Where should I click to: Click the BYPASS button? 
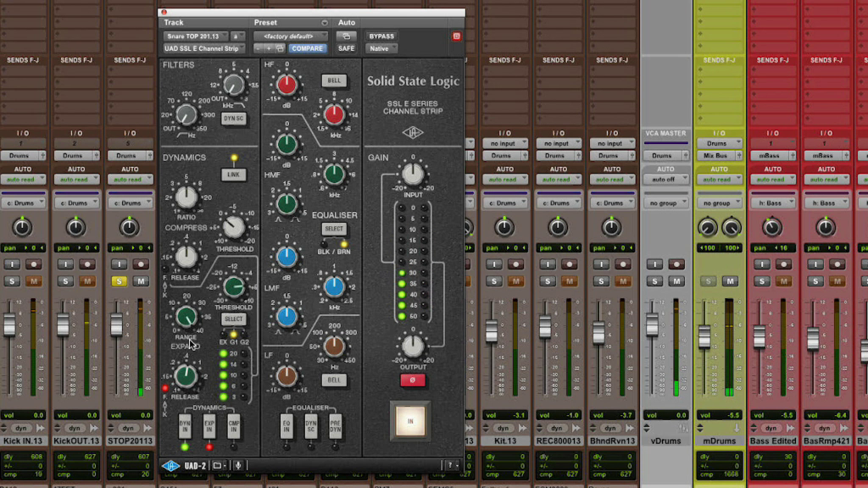pos(381,36)
